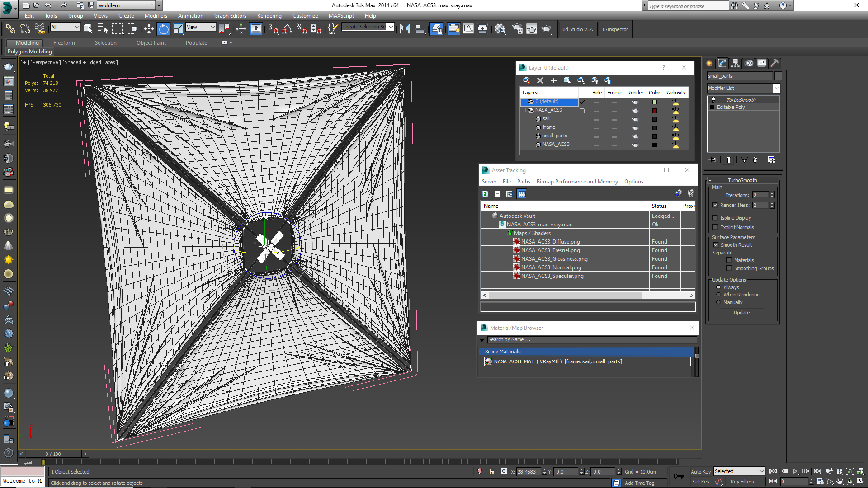Select the Manually update option
The width and height of the screenshot is (868, 488).
(718, 302)
